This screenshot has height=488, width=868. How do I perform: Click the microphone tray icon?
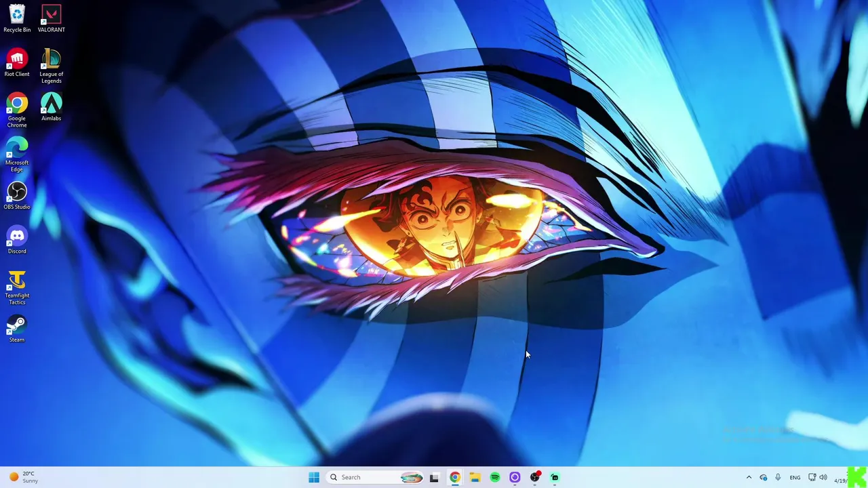pyautogui.click(x=778, y=477)
